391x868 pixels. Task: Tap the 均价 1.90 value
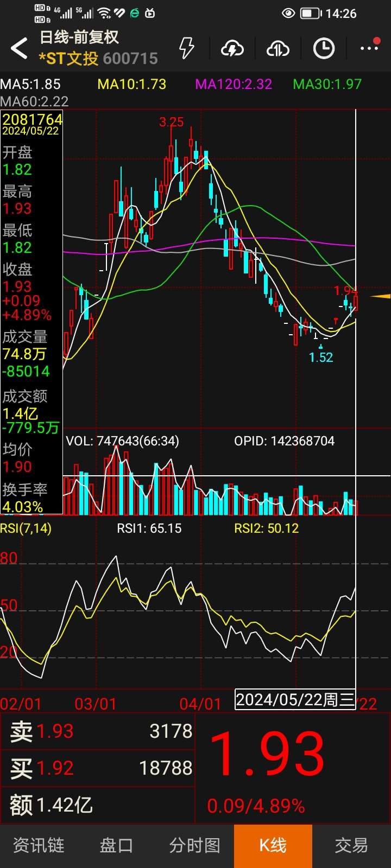[17, 467]
